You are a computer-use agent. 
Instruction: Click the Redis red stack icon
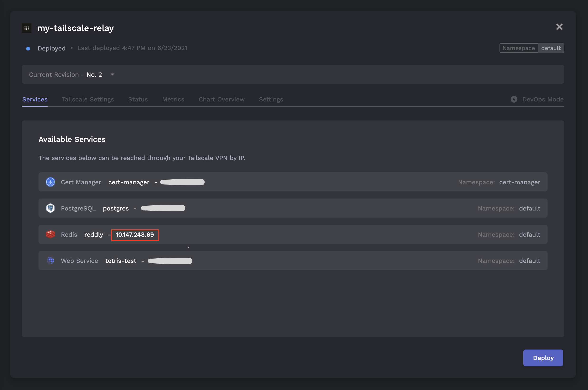pos(50,234)
